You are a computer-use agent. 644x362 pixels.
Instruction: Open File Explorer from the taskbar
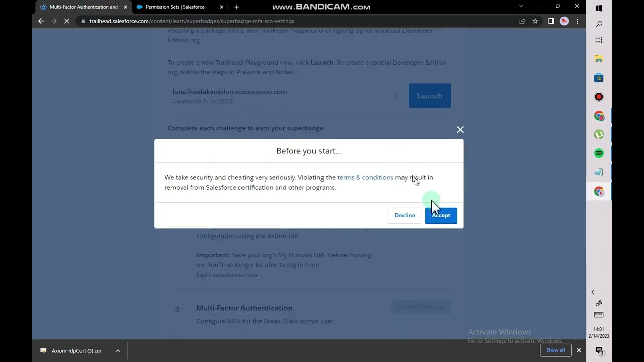point(599,59)
